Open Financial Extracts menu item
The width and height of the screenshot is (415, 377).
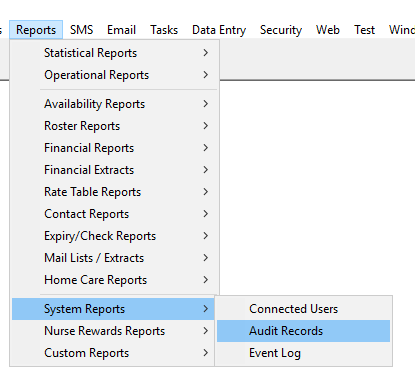click(115, 170)
